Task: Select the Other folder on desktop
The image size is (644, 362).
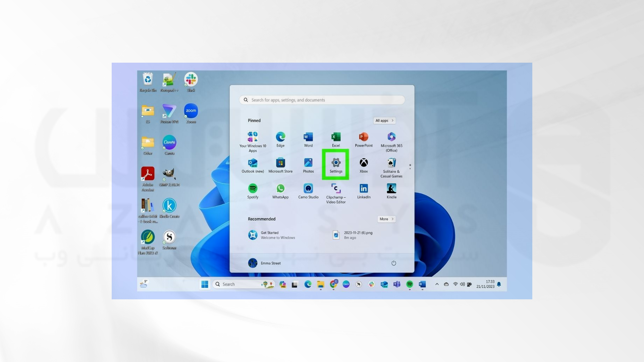Action: [148, 145]
